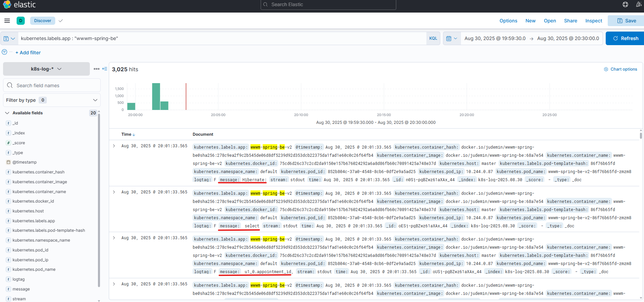Toggle the KQL query language switch

(x=433, y=38)
